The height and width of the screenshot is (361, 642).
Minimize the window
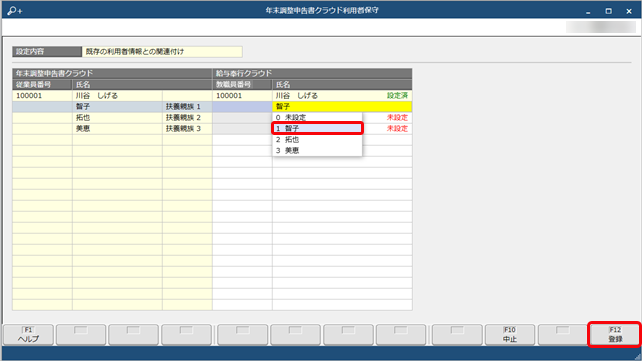click(588, 11)
